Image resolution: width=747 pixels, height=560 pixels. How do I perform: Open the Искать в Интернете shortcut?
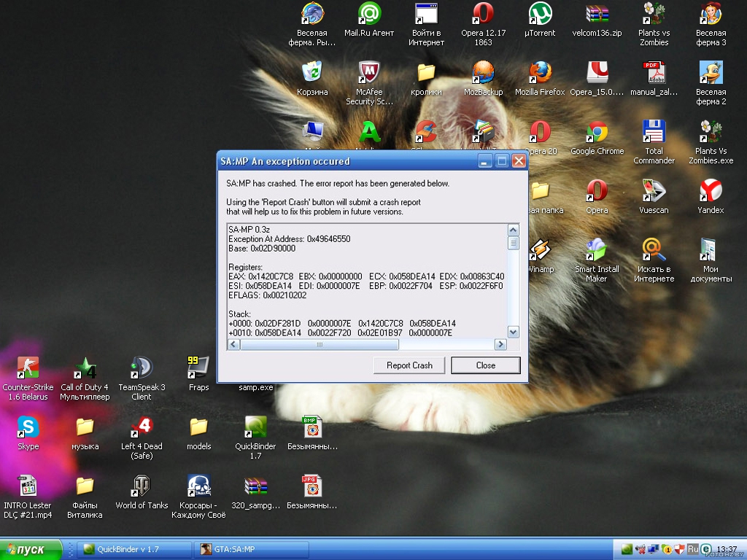(x=654, y=261)
